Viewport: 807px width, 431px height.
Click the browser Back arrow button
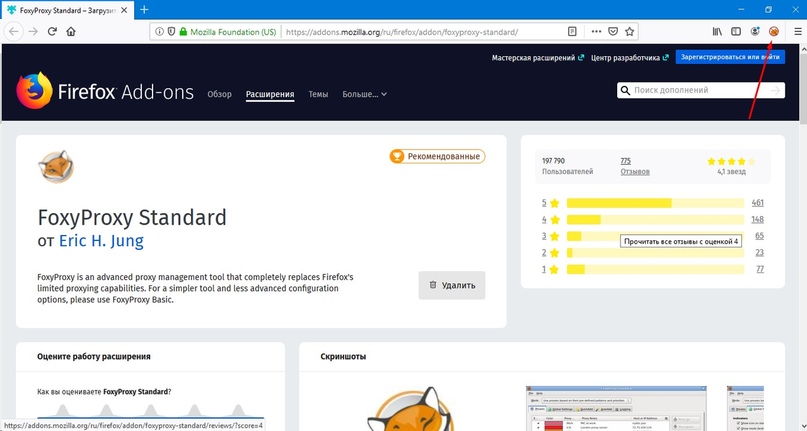13,31
